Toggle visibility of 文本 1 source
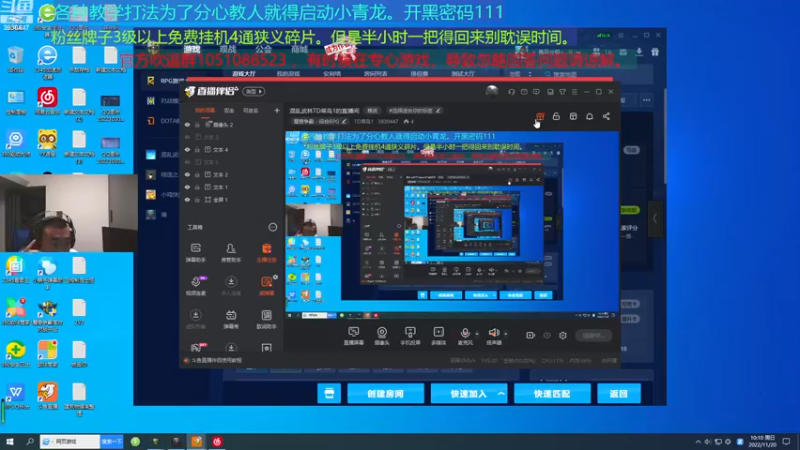Viewport: 800px width, 450px height. [x=187, y=187]
